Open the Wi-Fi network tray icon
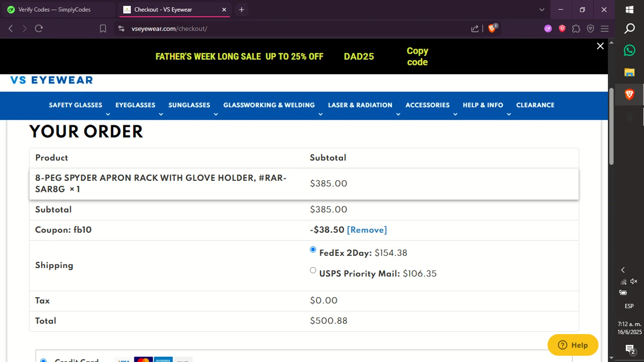Viewport: 644px width, 362px height. [x=624, y=282]
